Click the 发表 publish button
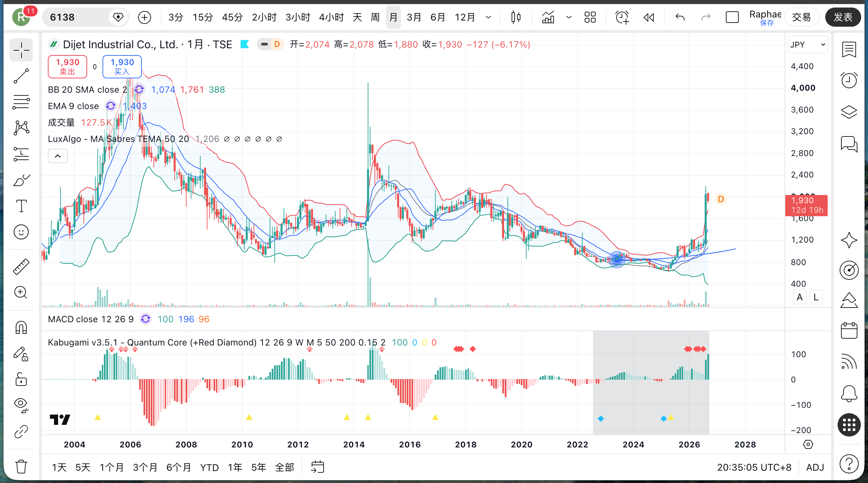This screenshot has height=483, width=868. point(843,17)
